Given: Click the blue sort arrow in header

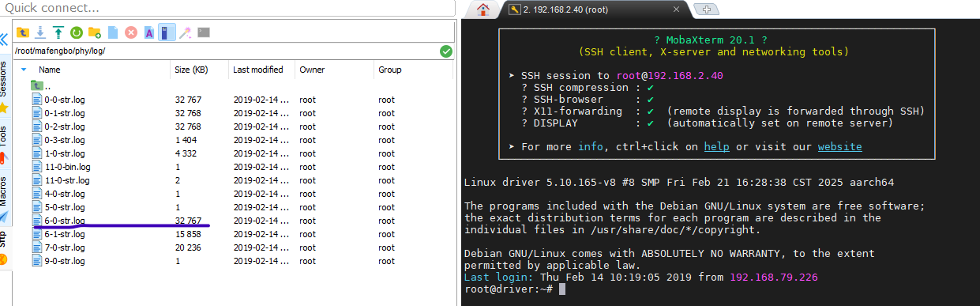Looking at the screenshot, I should 24,70.
